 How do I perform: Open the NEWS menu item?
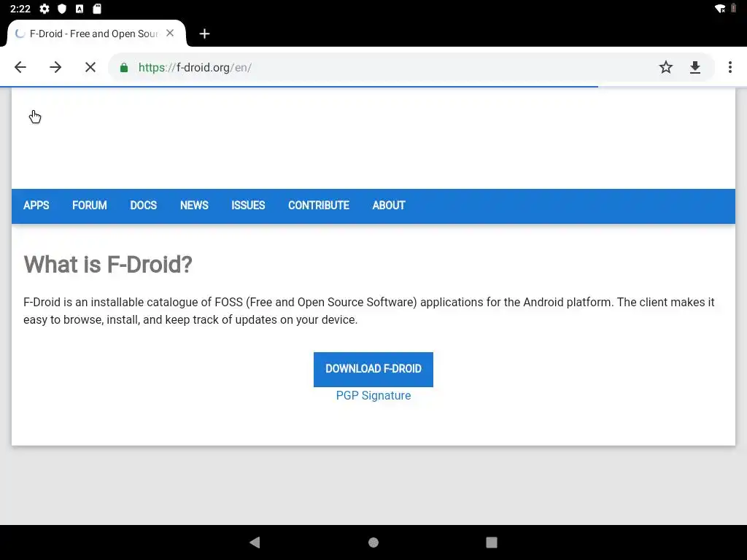(x=194, y=205)
